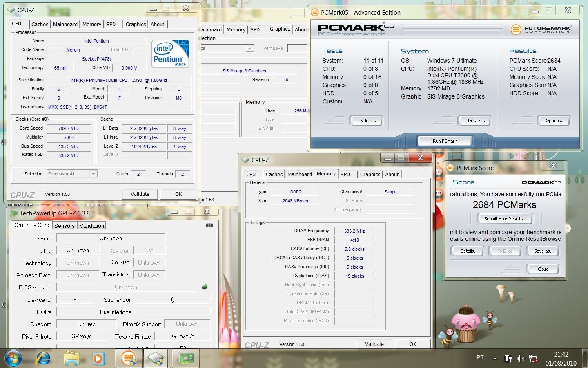Open About tab in top-left CPU-Z
The height and width of the screenshot is (368, 588).
pyautogui.click(x=158, y=24)
